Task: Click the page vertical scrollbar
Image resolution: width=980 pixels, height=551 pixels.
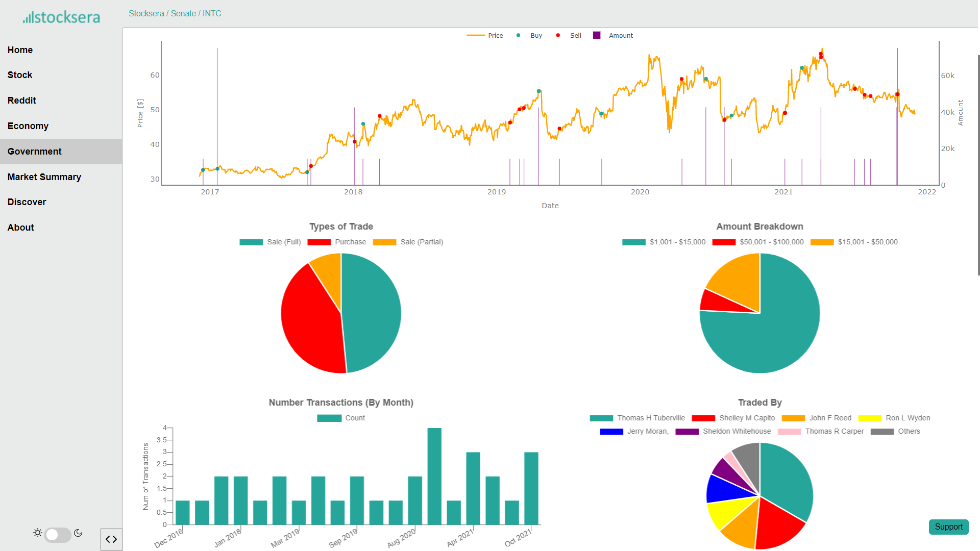Action: coord(978,165)
